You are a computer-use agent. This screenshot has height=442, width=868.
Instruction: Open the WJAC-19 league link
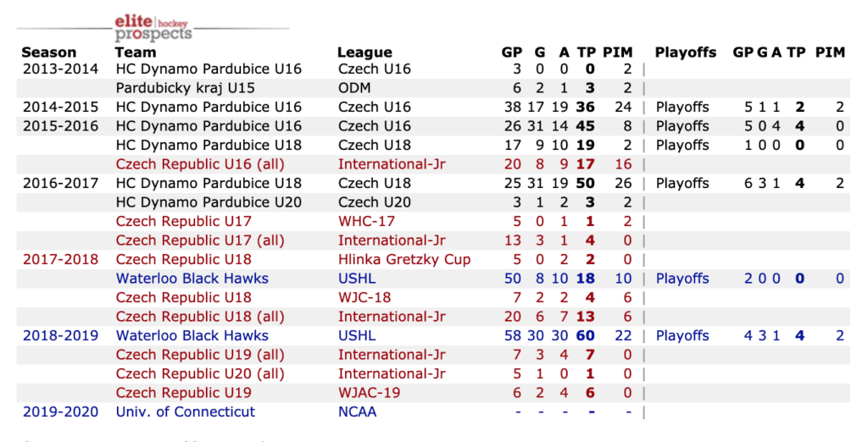(369, 393)
